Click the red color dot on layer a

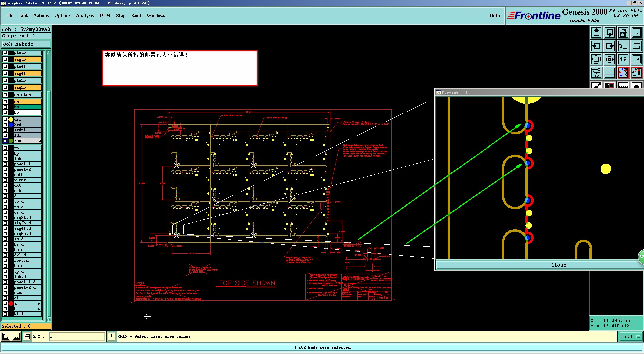click(11, 303)
